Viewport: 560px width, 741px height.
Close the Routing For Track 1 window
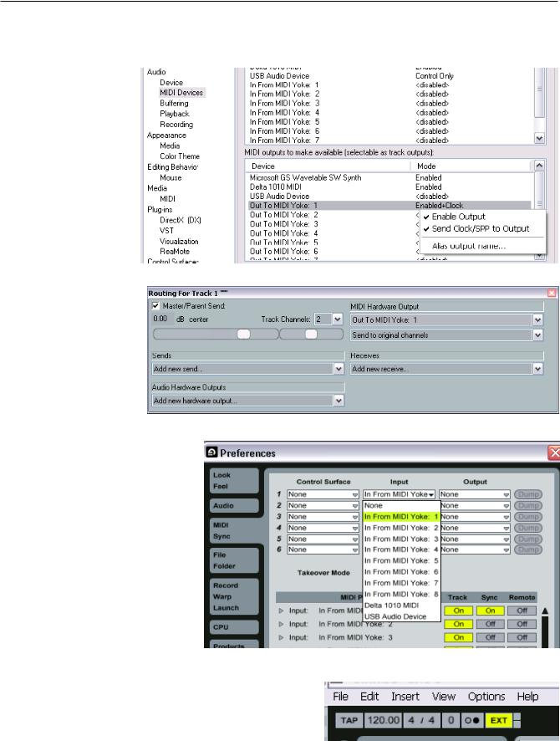point(552,293)
